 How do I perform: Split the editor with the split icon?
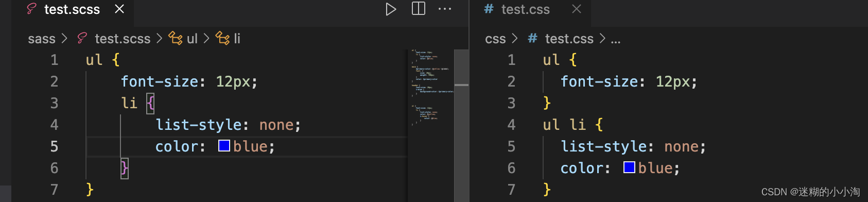[419, 9]
